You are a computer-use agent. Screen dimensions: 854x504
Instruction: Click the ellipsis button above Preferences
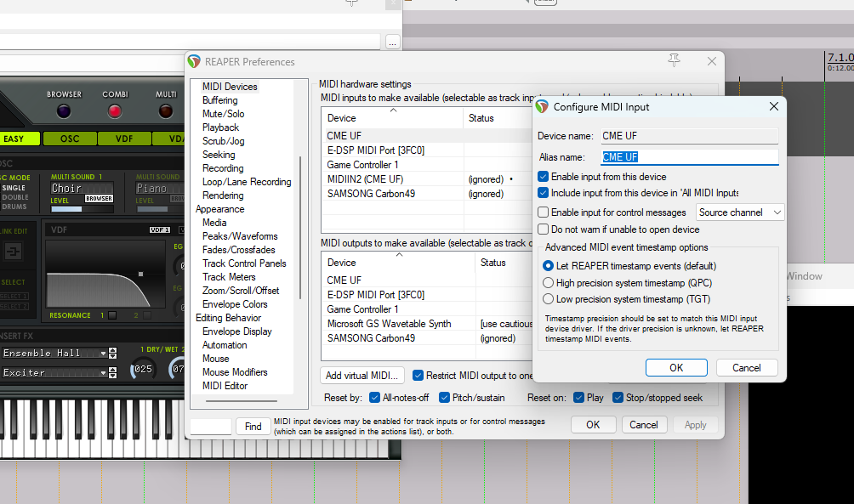point(392,42)
